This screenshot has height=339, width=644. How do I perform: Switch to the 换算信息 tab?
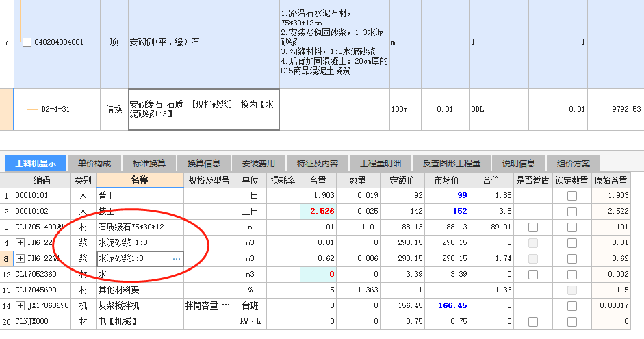point(204,163)
